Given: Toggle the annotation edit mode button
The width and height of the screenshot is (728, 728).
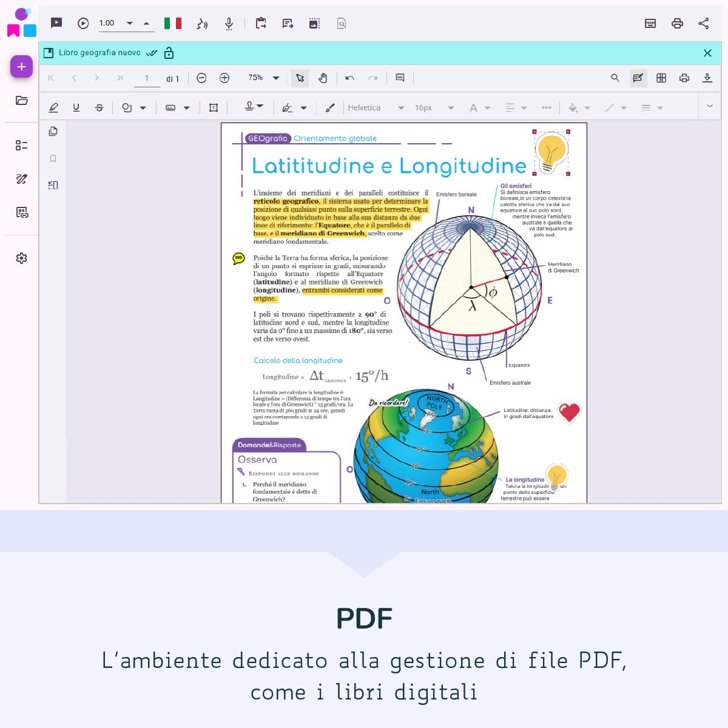Looking at the screenshot, I should 638,78.
